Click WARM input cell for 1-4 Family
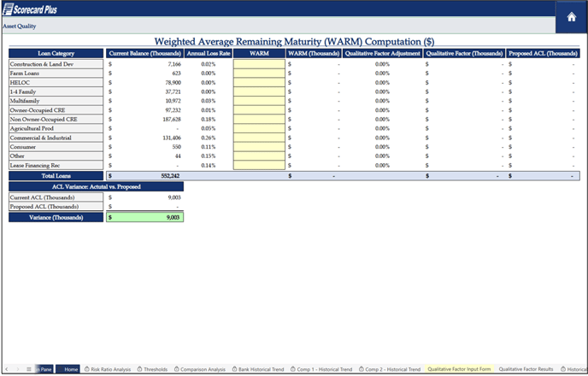Screen dimensions: 588x376 click(x=259, y=91)
